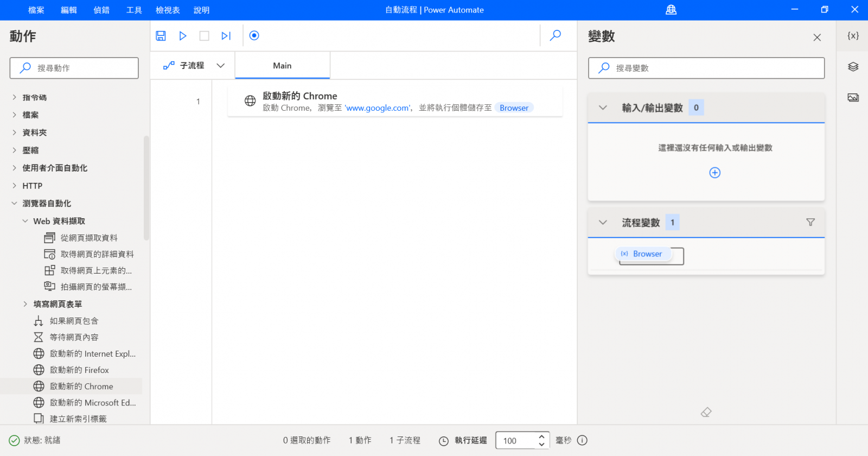Click the 執行延遲 clock icon
868x456 pixels.
[x=444, y=441]
